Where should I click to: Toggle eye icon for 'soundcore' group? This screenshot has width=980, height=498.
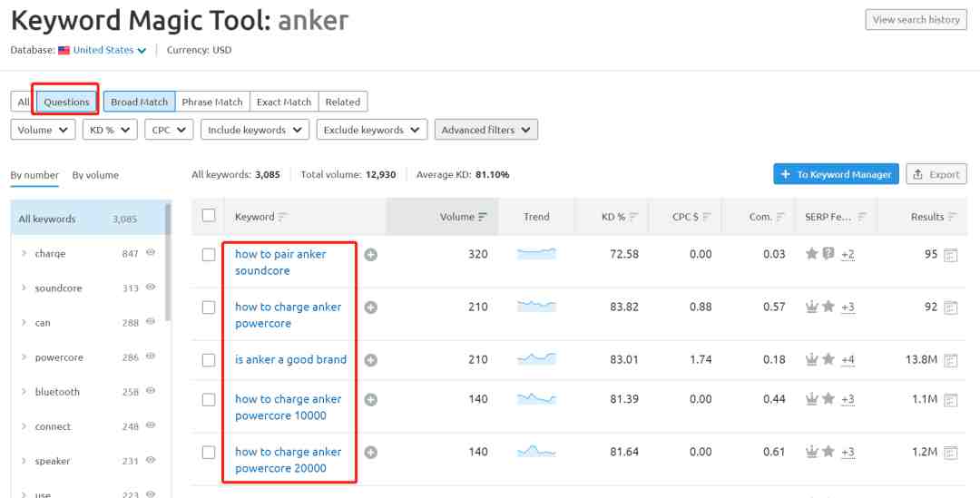(151, 287)
